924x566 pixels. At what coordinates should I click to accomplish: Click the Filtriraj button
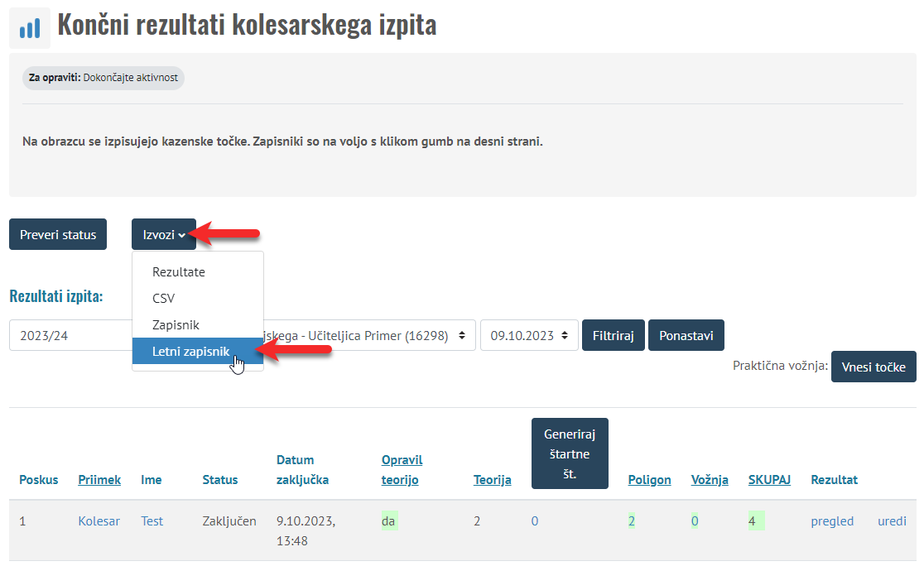613,335
